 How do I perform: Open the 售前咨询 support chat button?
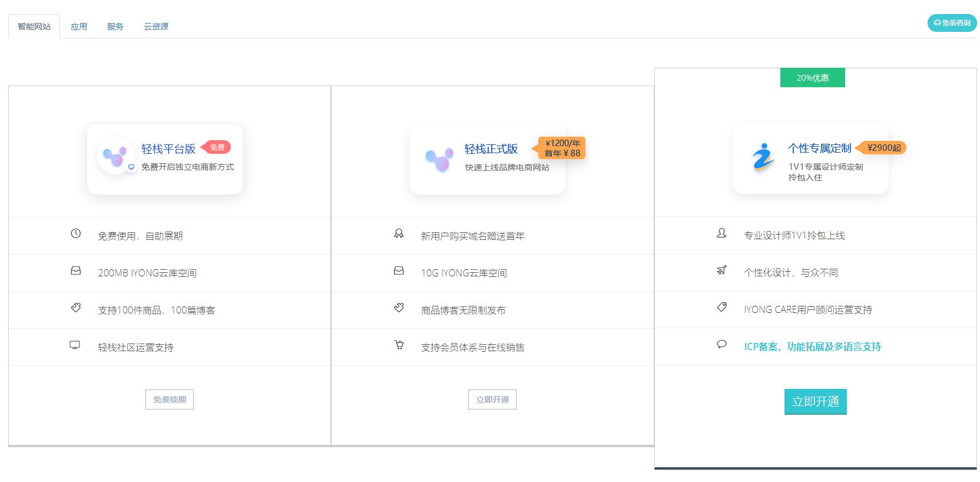point(952,23)
